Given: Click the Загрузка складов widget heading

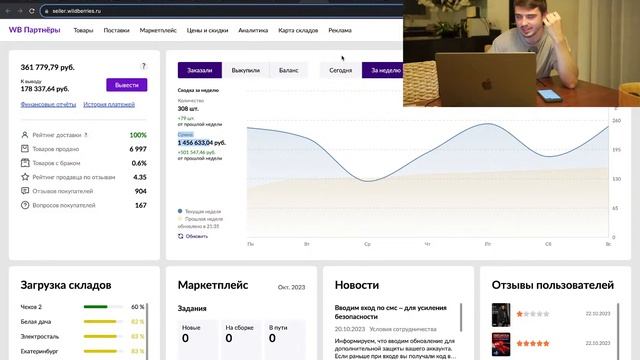Looking at the screenshot, I should click(x=66, y=285).
